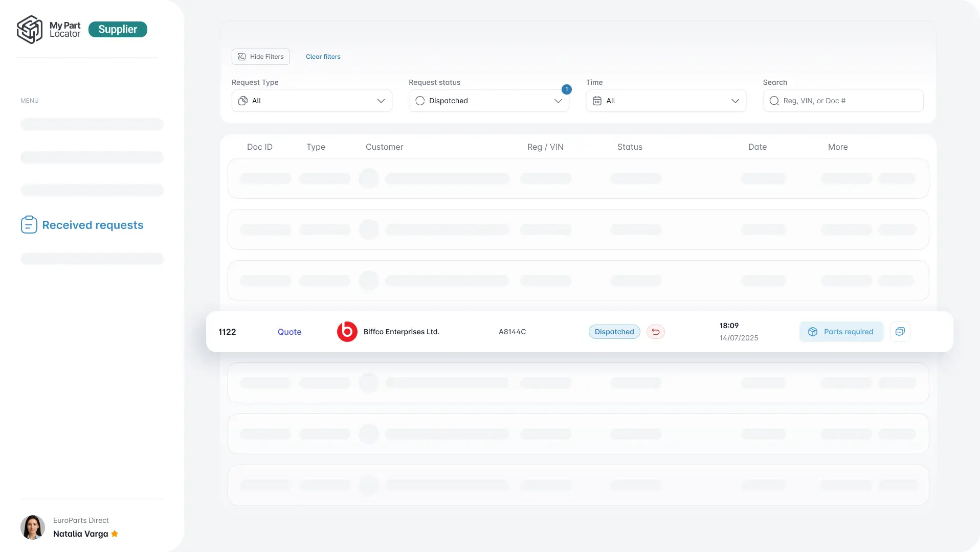Focus the Reg, VIN, or Doc # search field

[849, 101]
